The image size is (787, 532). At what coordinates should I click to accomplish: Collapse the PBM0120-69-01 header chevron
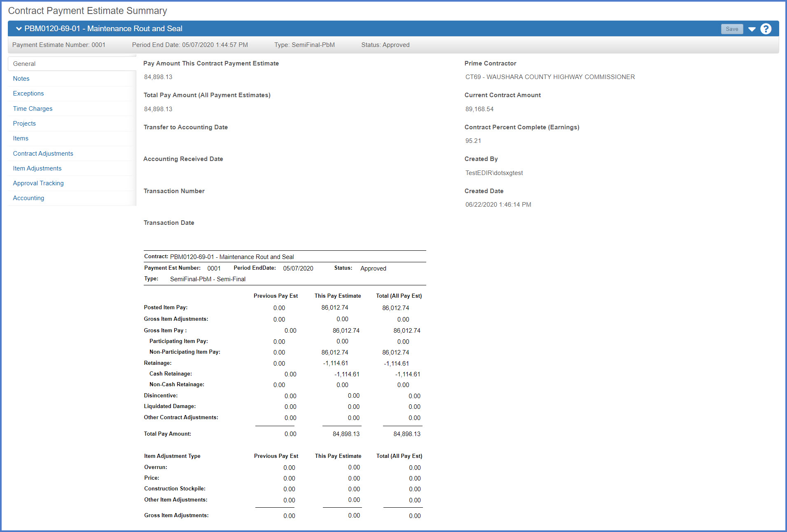19,28
